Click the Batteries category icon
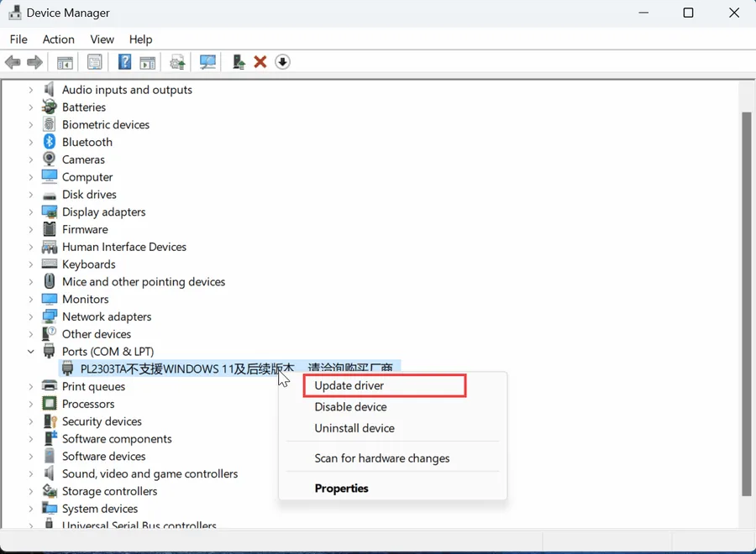 (50, 107)
